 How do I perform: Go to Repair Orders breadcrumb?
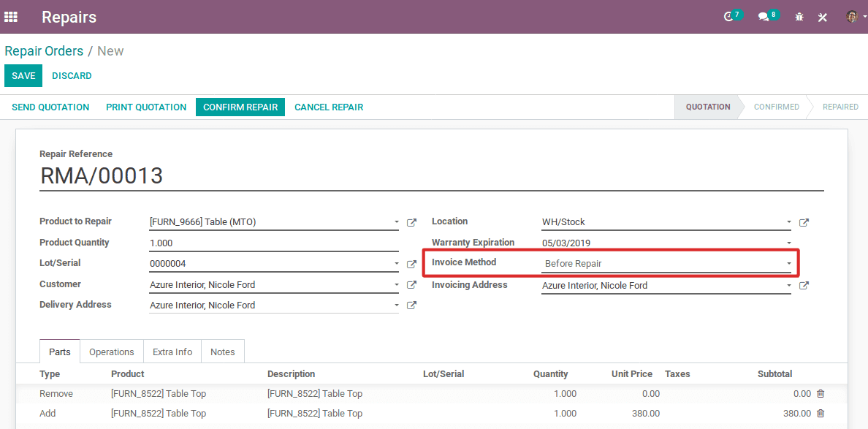[44, 51]
